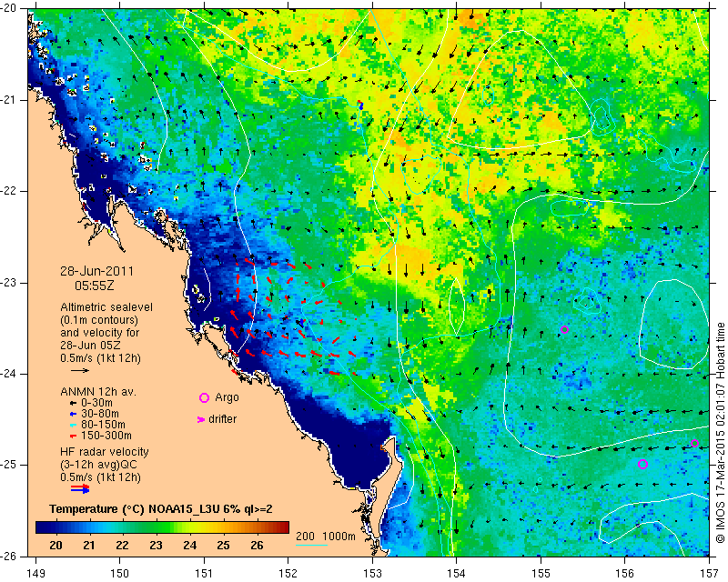Click the longitude axis label '156'
This screenshot has width=728, height=582.
pos(624,574)
